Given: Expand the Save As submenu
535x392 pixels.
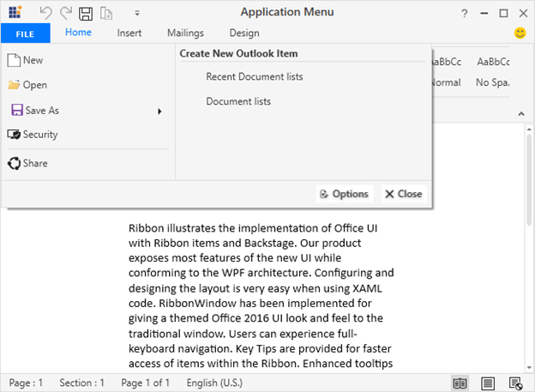Looking at the screenshot, I should (x=159, y=111).
